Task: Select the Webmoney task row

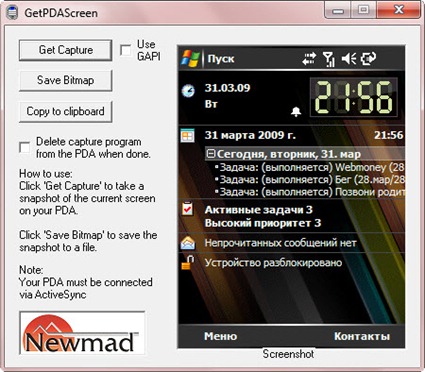Action: [x=310, y=167]
